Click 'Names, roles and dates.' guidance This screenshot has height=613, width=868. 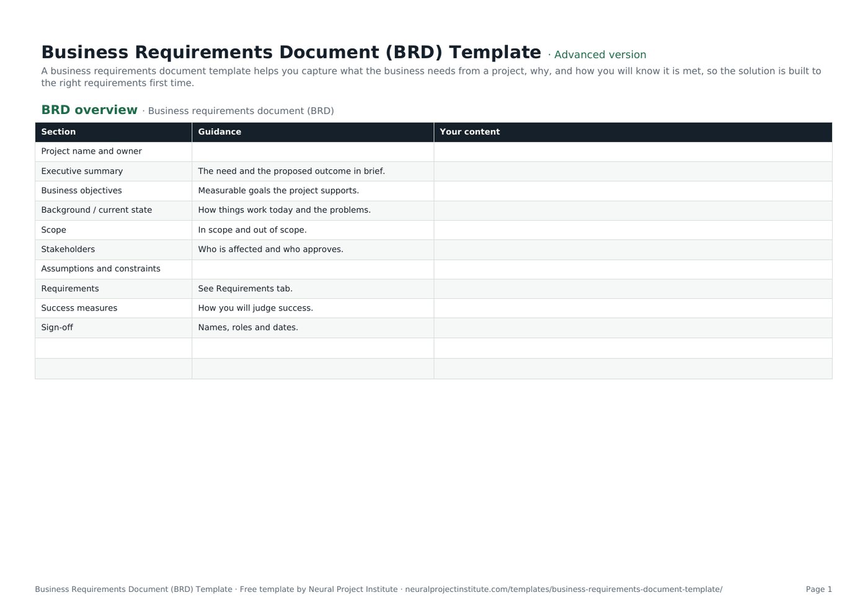248,327
